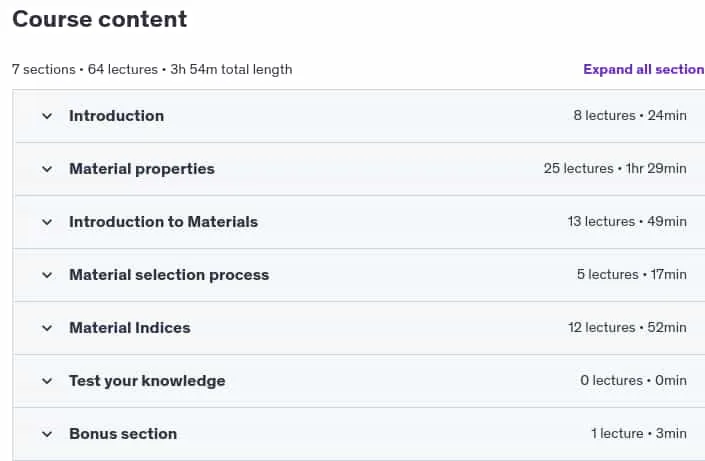Expand Test your knowledge chevron

point(47,381)
